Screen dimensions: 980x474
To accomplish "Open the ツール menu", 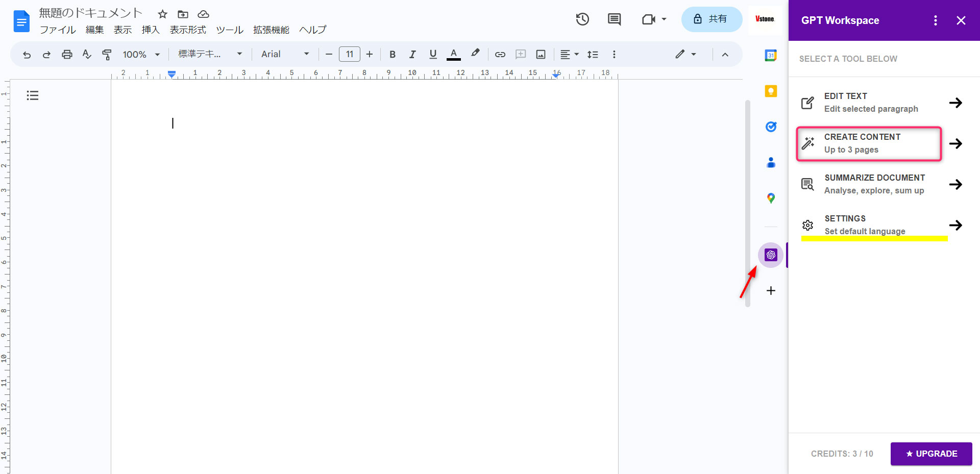I will 229,30.
